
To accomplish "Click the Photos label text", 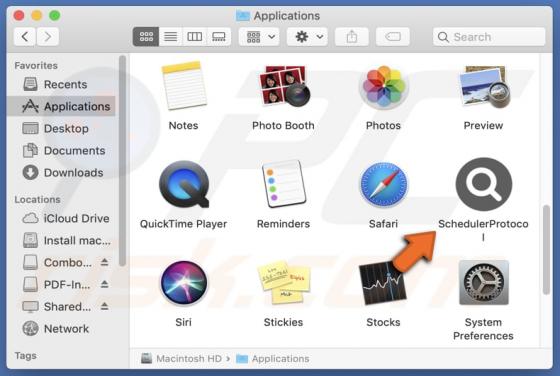I will 383,126.
